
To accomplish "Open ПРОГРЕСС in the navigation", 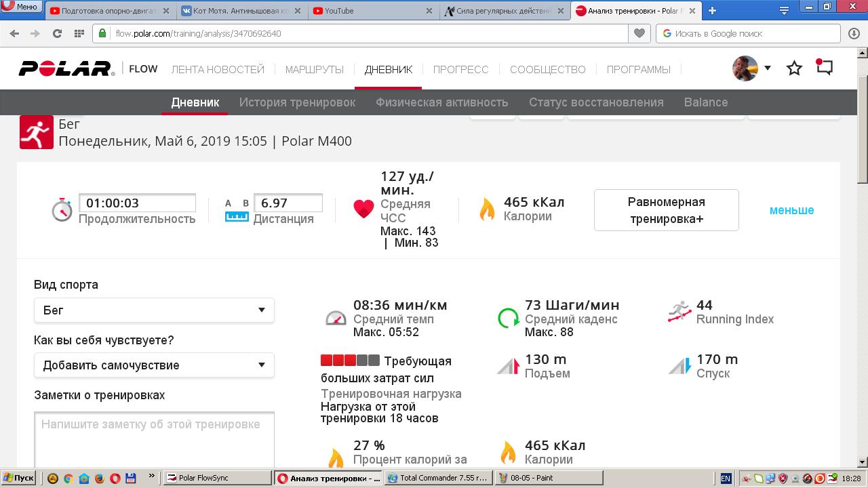I will pos(461,69).
